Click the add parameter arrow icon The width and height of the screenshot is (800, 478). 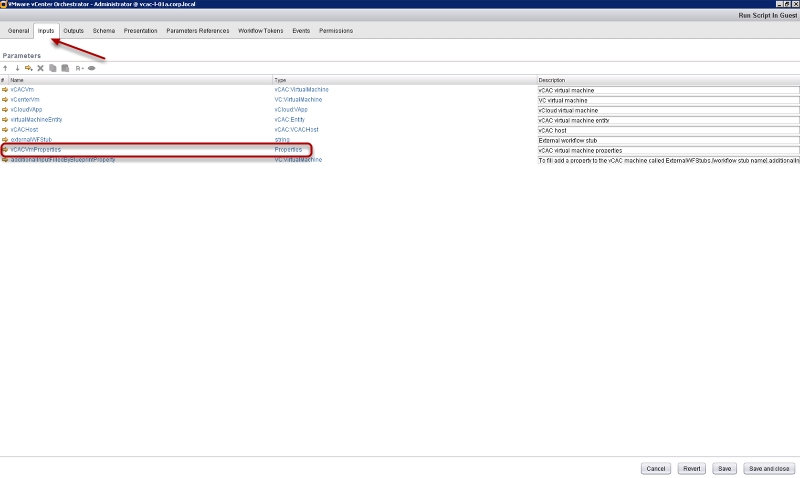pyautogui.click(x=29, y=68)
